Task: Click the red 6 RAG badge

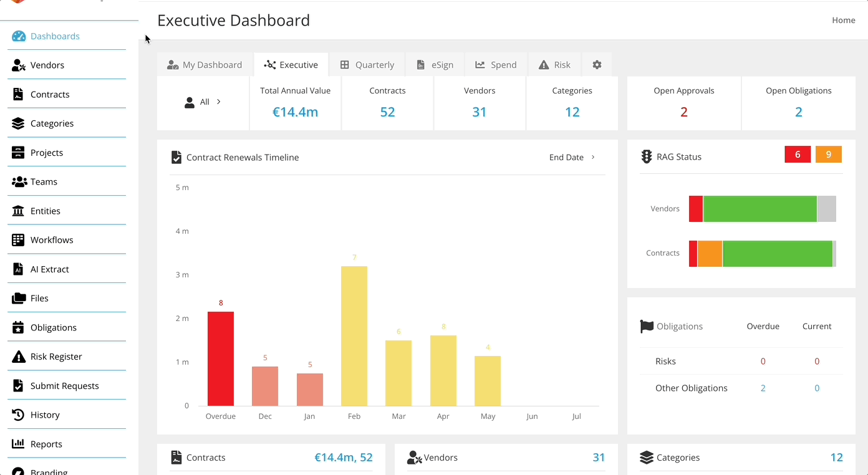Action: tap(798, 154)
